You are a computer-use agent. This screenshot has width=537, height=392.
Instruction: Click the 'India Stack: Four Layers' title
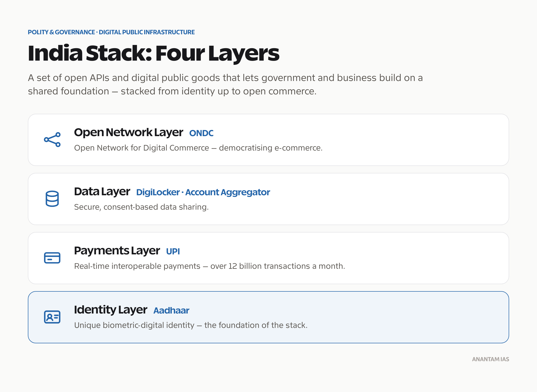pyautogui.click(x=154, y=53)
